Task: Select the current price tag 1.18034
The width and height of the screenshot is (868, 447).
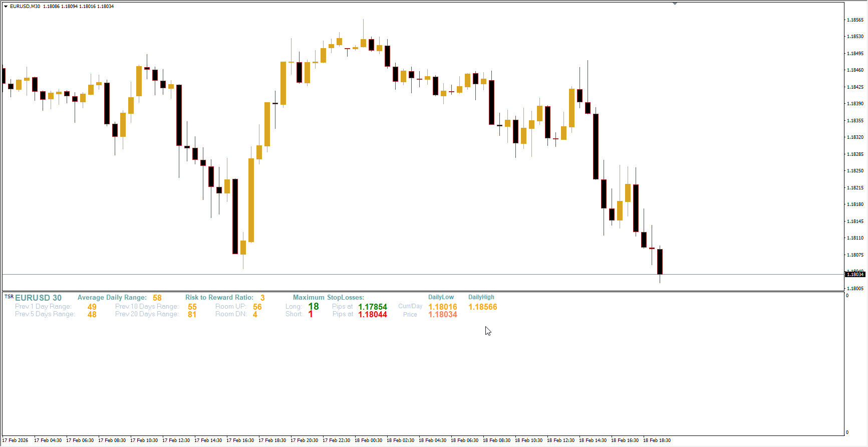Action: pos(855,275)
